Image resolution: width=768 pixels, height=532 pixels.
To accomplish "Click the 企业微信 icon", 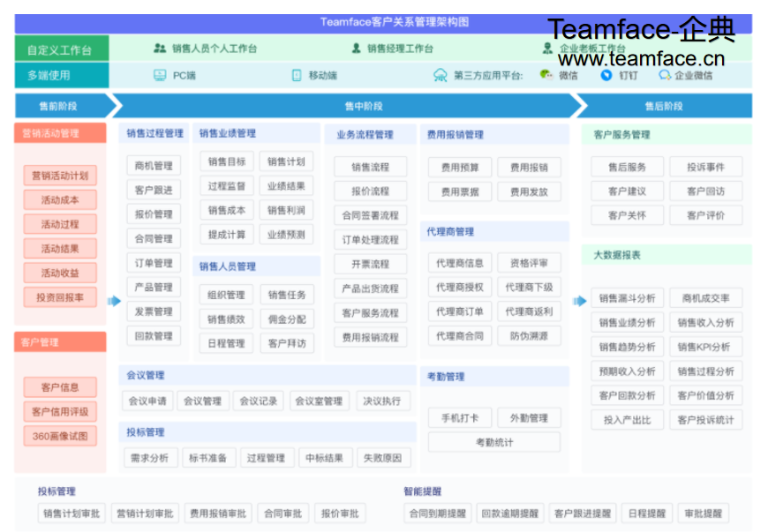I will 665,75.
